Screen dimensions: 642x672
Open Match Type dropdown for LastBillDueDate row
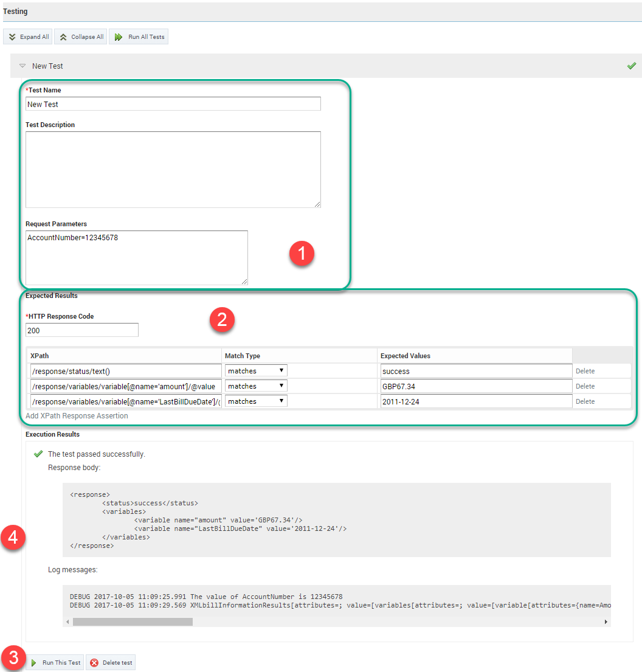256,401
